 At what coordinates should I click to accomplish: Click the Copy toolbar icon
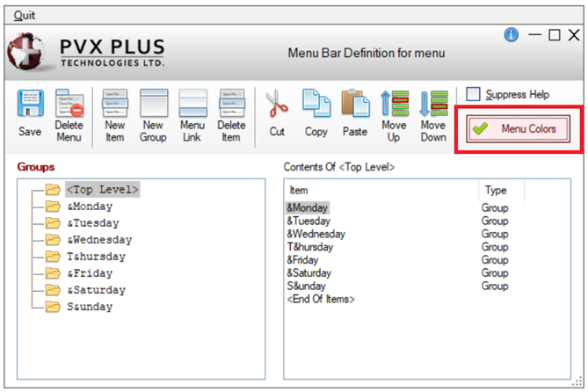click(x=316, y=105)
